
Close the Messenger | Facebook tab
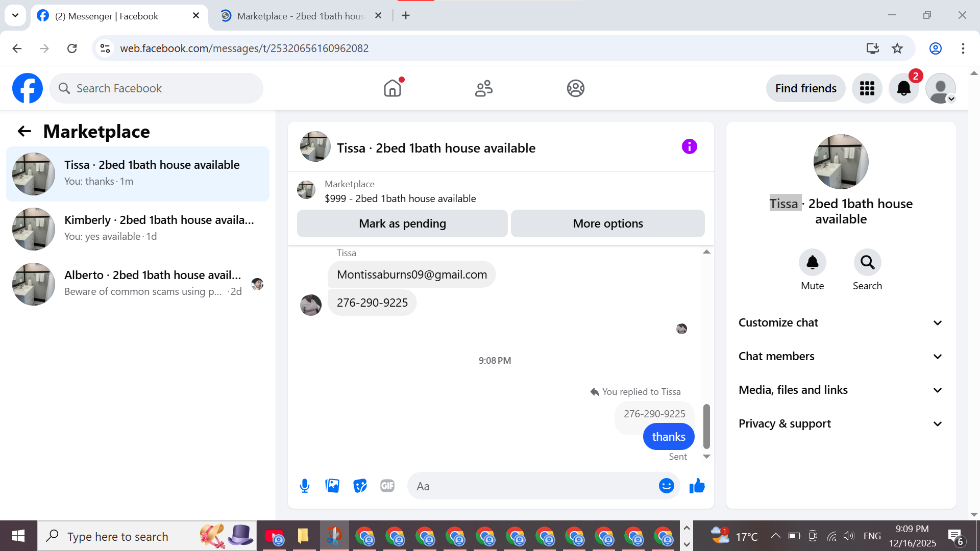(196, 16)
